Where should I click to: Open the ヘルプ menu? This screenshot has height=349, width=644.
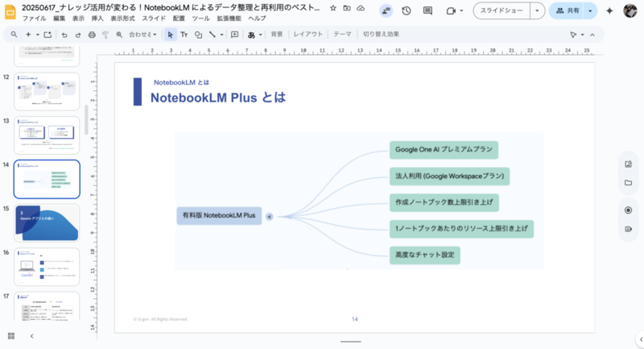pos(257,19)
